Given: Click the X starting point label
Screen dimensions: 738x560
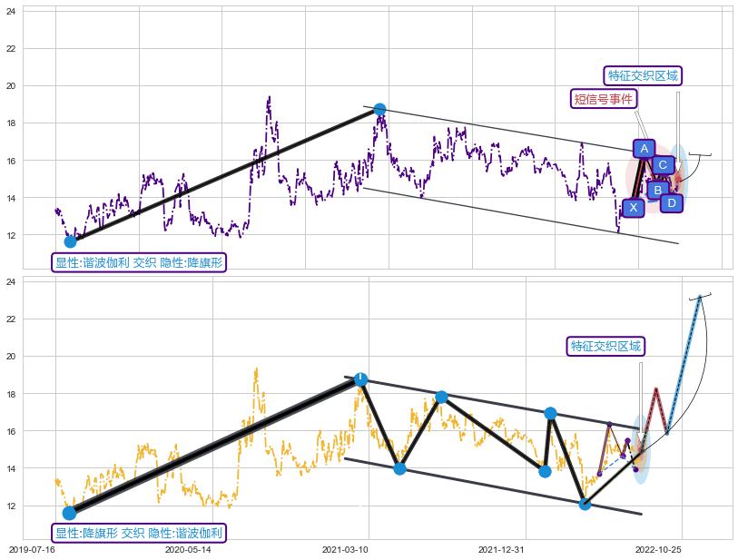Looking at the screenshot, I should 634,207.
